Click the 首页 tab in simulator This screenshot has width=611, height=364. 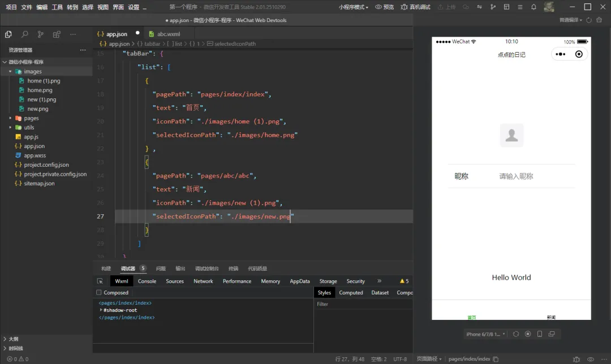click(x=471, y=317)
